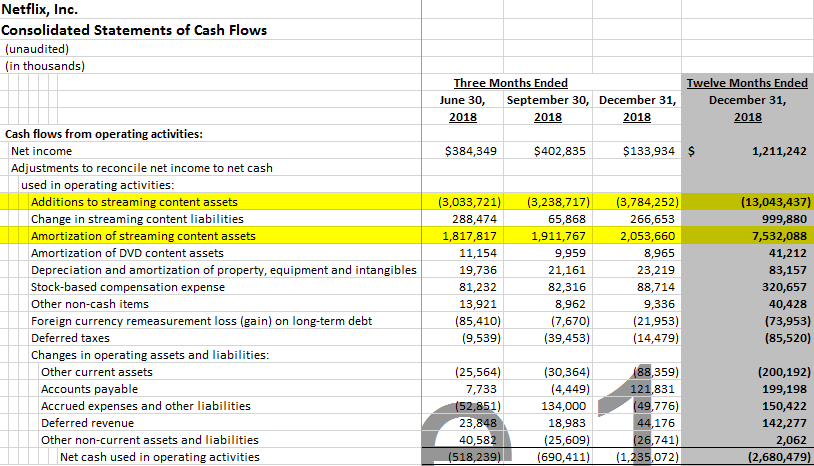Viewport: 814px width, 466px height.
Task: Select the 'Deferred revenue' label
Action: [x=87, y=423]
